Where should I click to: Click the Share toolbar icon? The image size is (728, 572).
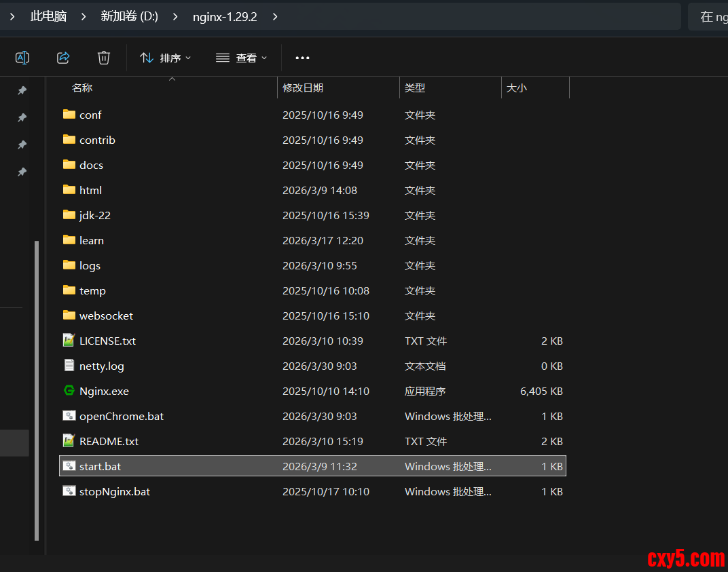[63, 58]
